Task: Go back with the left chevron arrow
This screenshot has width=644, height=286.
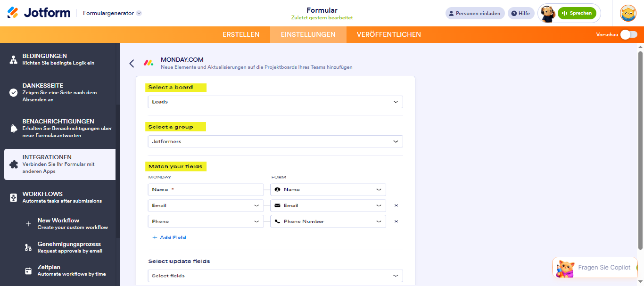Action: [132, 63]
